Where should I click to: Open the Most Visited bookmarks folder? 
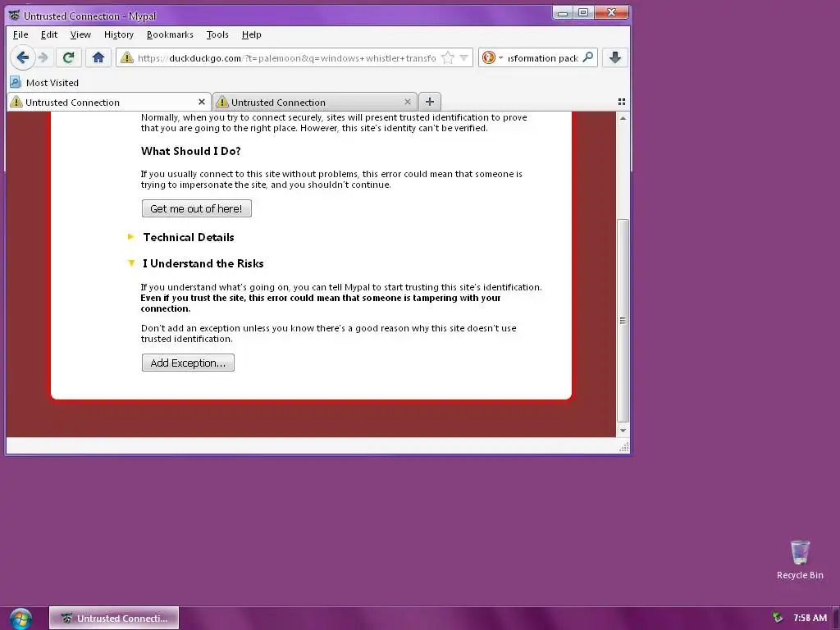[x=44, y=83]
